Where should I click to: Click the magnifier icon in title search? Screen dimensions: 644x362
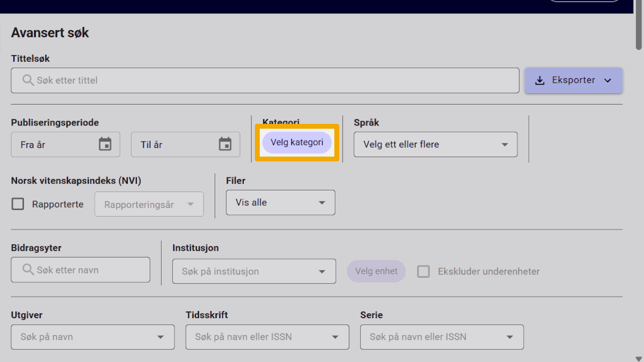click(28, 80)
